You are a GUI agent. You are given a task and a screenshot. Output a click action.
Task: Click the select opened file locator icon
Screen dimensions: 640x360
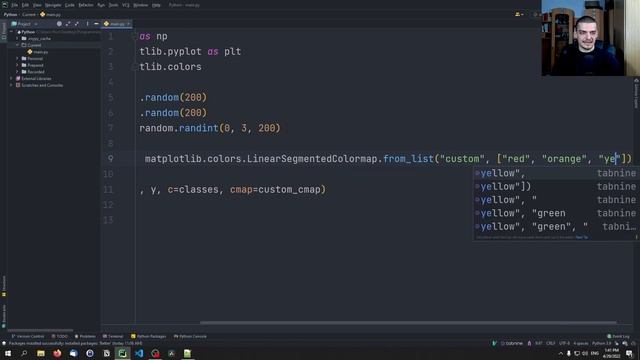tap(59, 24)
